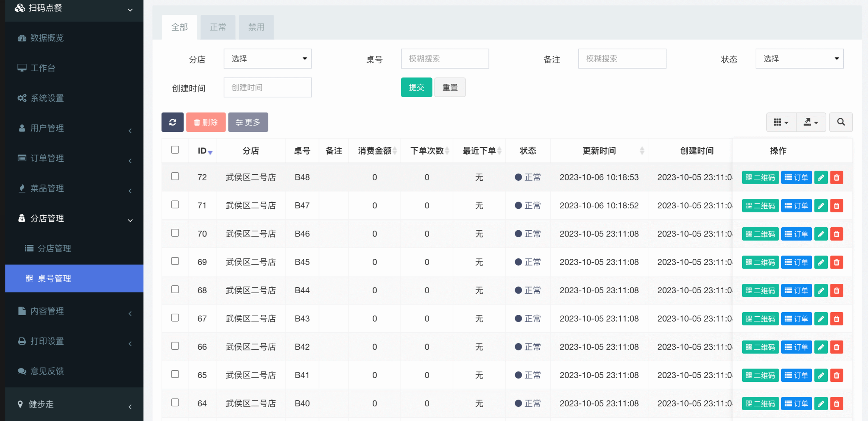Click the magnifier search toggle icon

click(841, 122)
